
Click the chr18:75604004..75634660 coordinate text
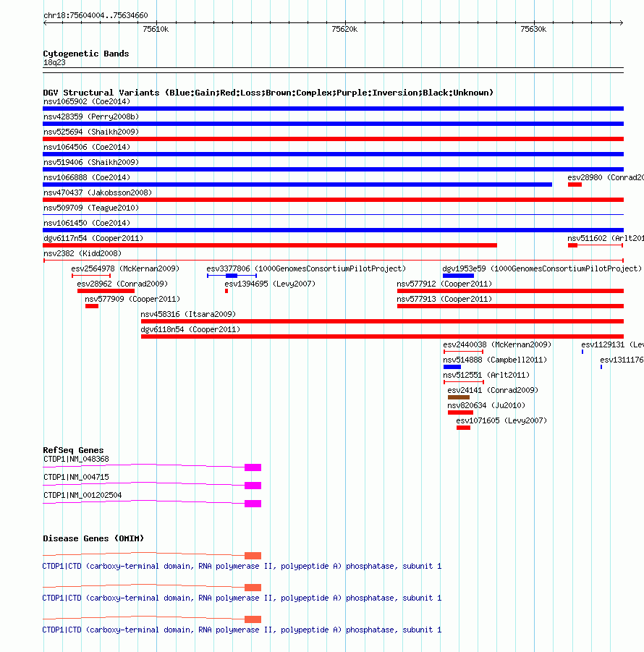coord(96,15)
